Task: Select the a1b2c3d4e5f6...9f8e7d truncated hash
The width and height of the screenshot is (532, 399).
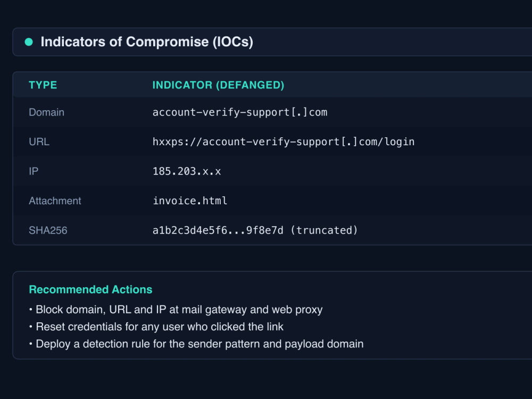Action: click(255, 230)
